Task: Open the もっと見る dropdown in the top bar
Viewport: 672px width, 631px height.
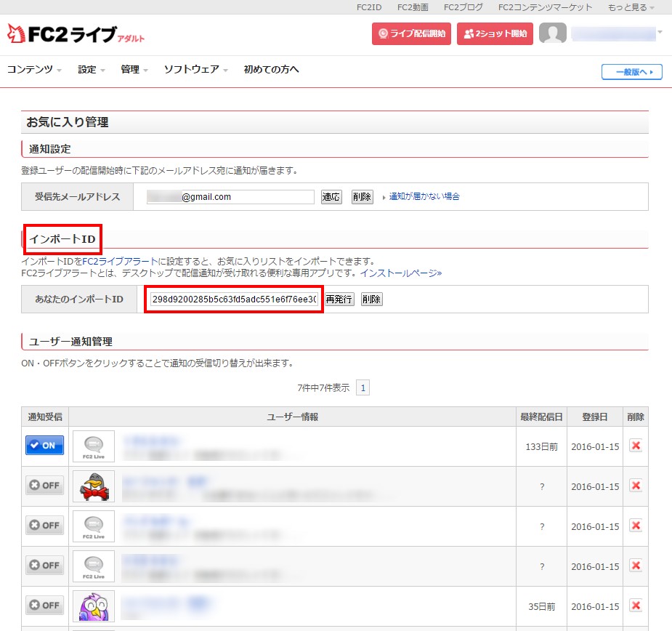Action: [x=631, y=7]
